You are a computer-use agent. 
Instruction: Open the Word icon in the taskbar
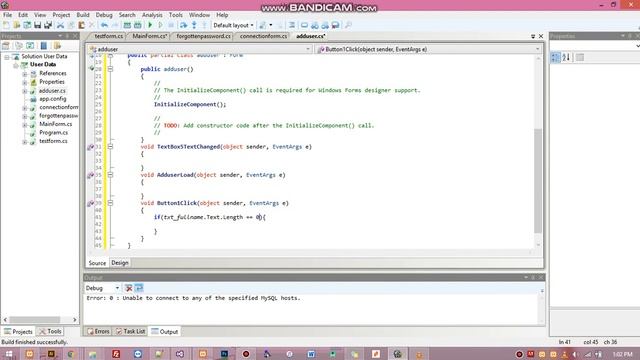point(311,354)
